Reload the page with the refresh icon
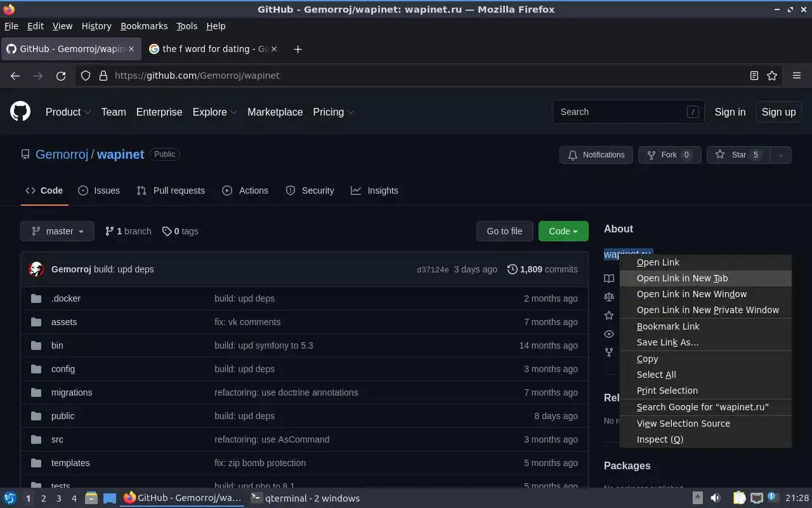The width and height of the screenshot is (812, 508). [x=61, y=76]
